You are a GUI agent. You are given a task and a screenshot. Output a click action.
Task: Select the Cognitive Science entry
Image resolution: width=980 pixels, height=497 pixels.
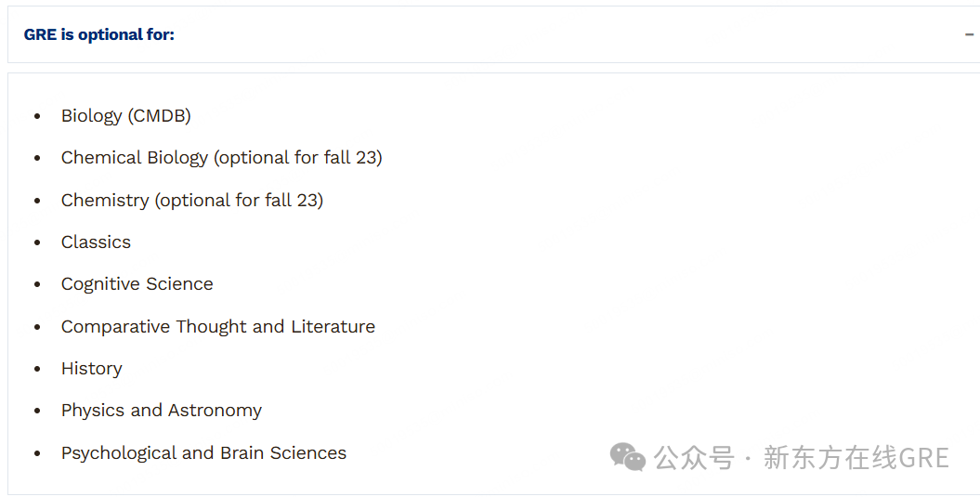[x=137, y=284]
